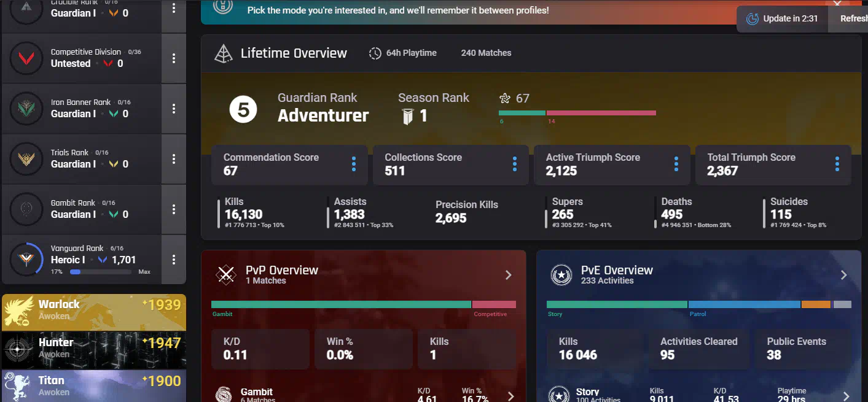Viewport: 868px width, 402px height.
Task: Click the Gambit Rank emblem icon
Action: [26, 209]
